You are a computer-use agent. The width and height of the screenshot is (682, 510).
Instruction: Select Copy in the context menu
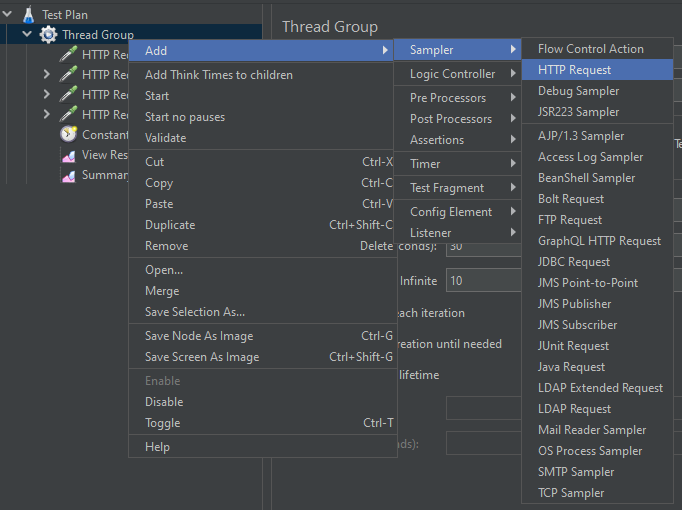(263, 183)
